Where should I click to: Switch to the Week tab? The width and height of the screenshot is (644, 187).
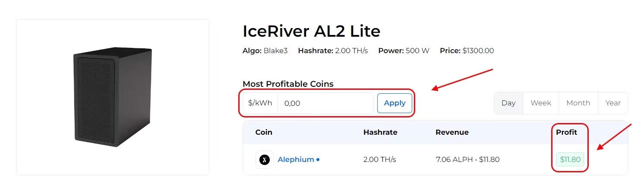pyautogui.click(x=540, y=103)
